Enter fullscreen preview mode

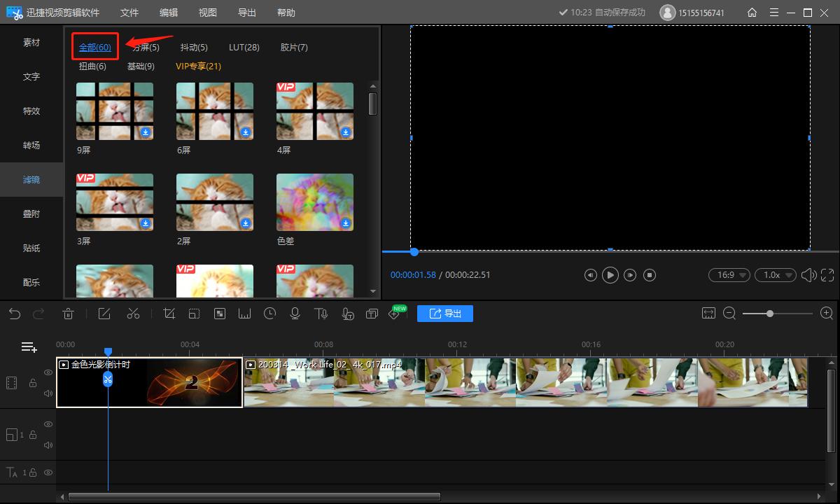(827, 275)
